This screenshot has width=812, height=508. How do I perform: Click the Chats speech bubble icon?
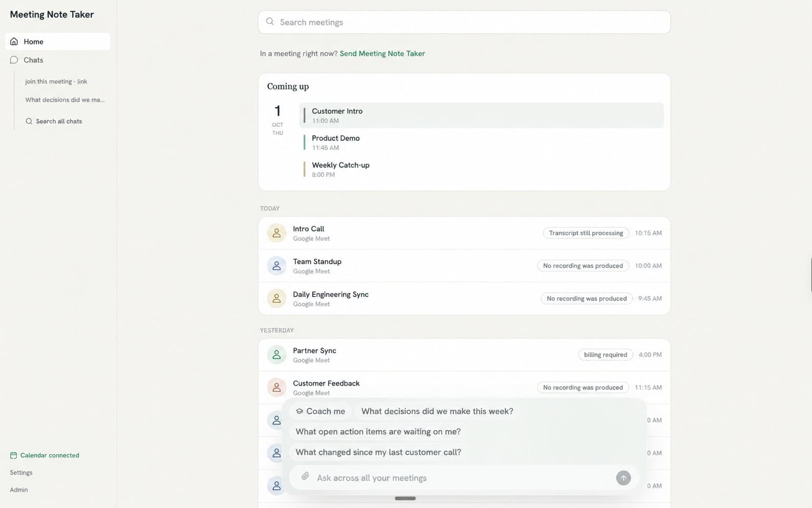coord(14,60)
